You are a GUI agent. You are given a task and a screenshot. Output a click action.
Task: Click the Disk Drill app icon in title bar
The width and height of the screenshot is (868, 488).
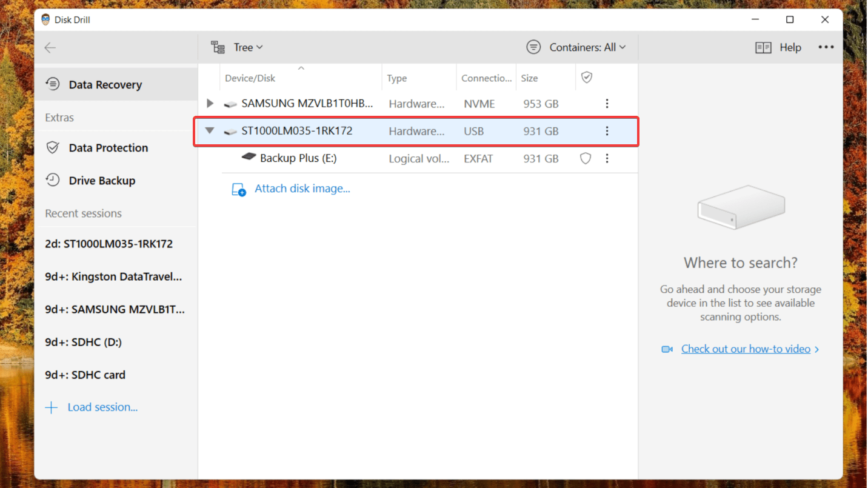tap(46, 19)
